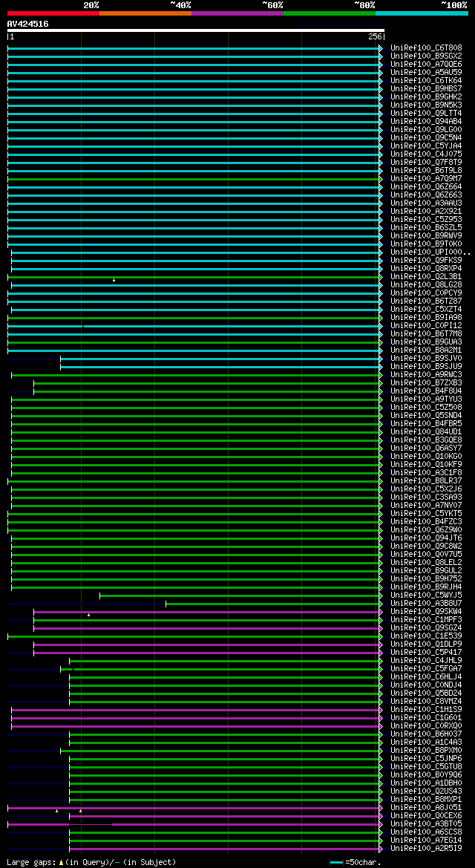Click the UniRef100_A9TYU3 label
The width and height of the screenshot is (475, 868).
[x=426, y=399]
